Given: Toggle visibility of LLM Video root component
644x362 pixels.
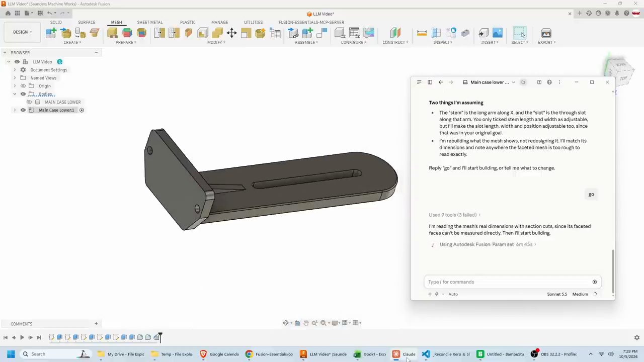Looking at the screenshot, I should [x=17, y=62].
